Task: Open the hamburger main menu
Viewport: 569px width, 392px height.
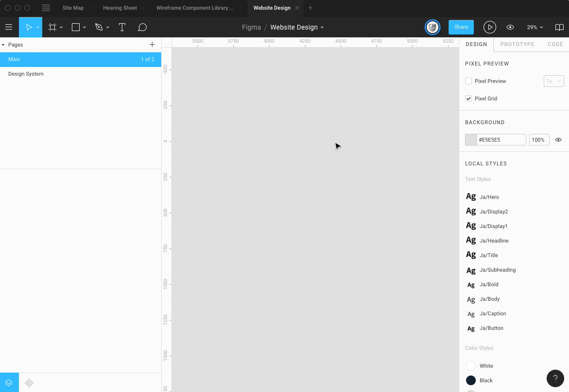Action: tap(9, 27)
